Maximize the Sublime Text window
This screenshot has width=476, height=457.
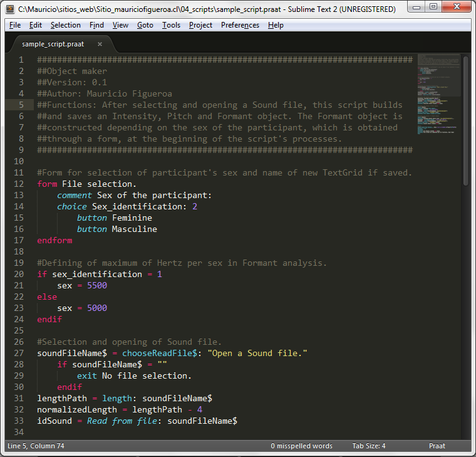pyautogui.click(x=433, y=8)
